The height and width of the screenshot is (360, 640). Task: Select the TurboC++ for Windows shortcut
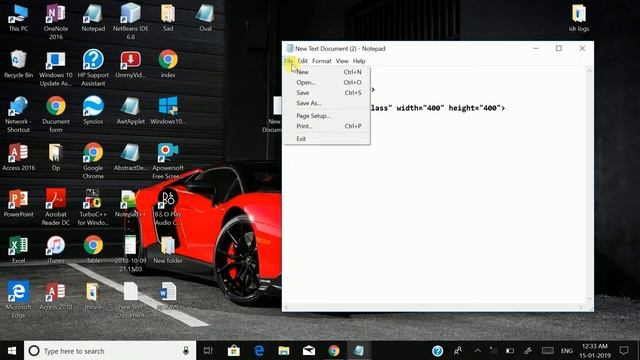[x=93, y=207]
